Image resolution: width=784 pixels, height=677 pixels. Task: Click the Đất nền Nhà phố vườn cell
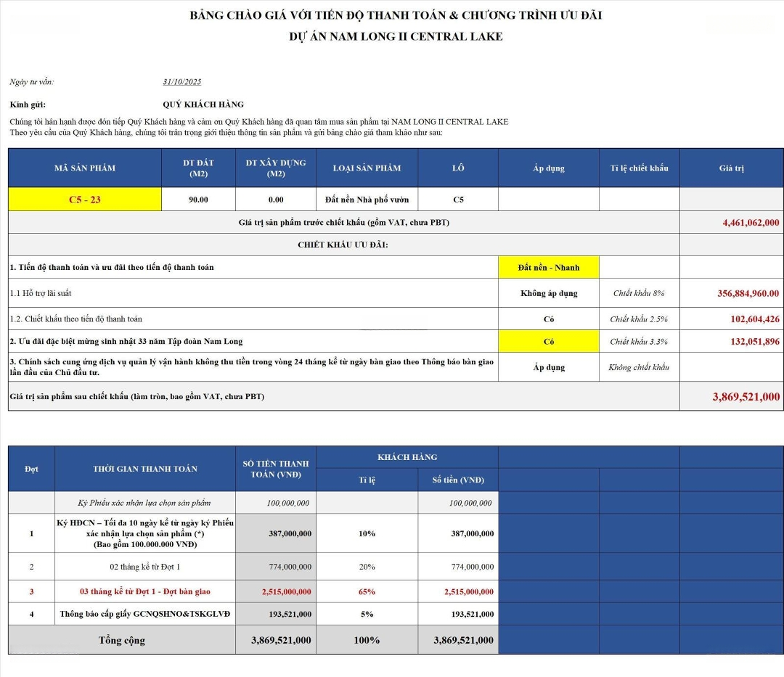367,200
